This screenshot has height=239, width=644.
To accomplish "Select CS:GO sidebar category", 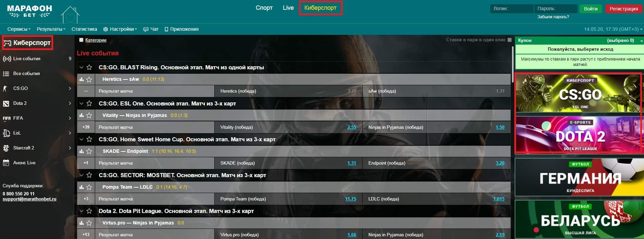I will pos(37,88).
